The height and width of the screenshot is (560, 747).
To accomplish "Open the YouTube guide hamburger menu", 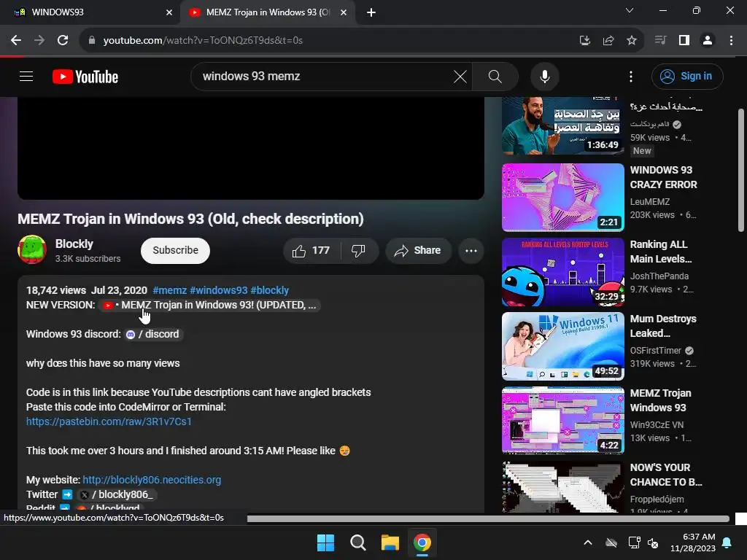I will [26, 76].
